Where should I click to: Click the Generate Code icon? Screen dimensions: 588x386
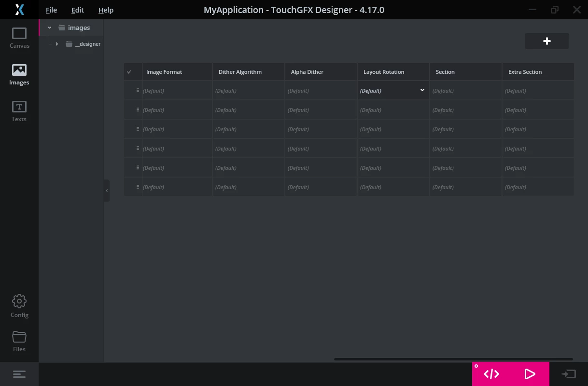491,374
